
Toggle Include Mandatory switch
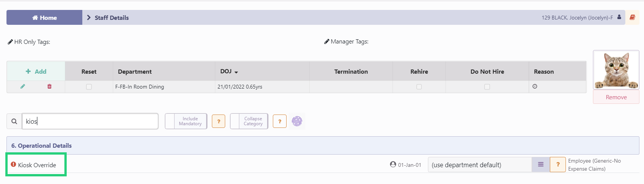click(x=186, y=121)
